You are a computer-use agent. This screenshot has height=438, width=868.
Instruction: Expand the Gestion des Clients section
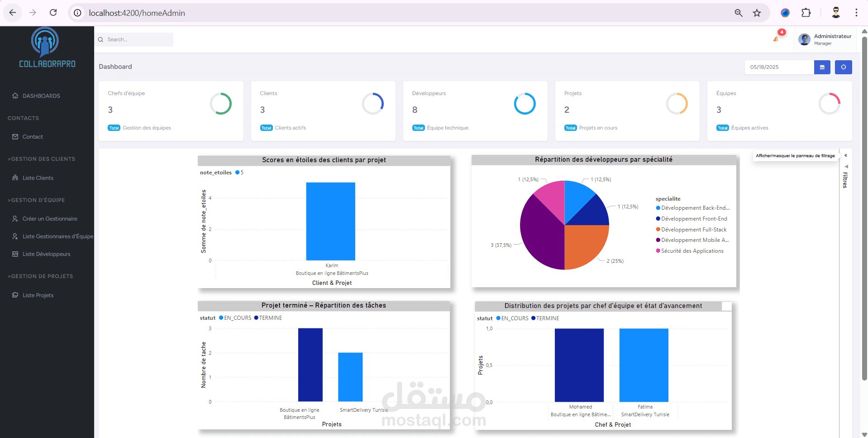coord(41,159)
